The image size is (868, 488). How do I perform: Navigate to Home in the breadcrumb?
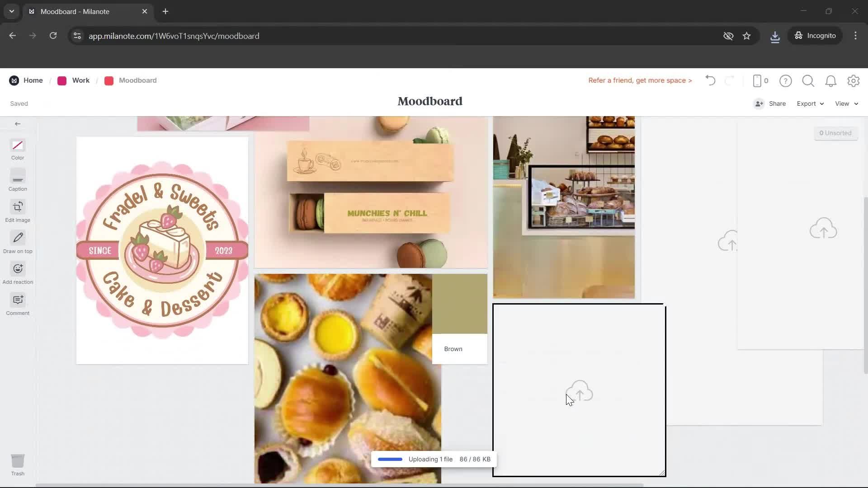(33, 80)
